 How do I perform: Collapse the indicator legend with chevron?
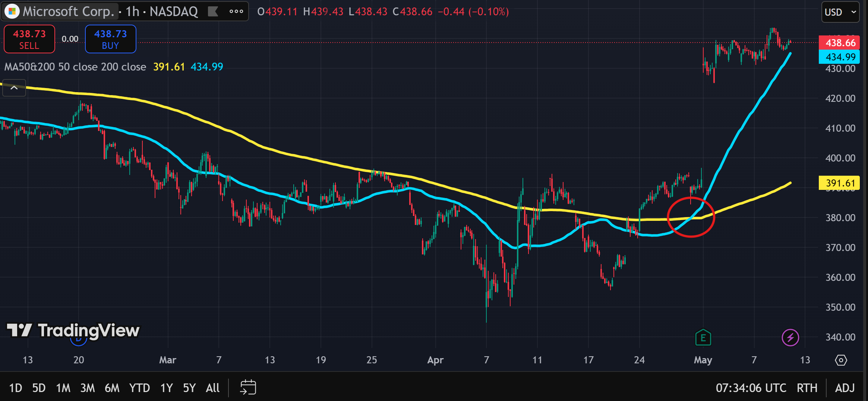click(x=14, y=88)
